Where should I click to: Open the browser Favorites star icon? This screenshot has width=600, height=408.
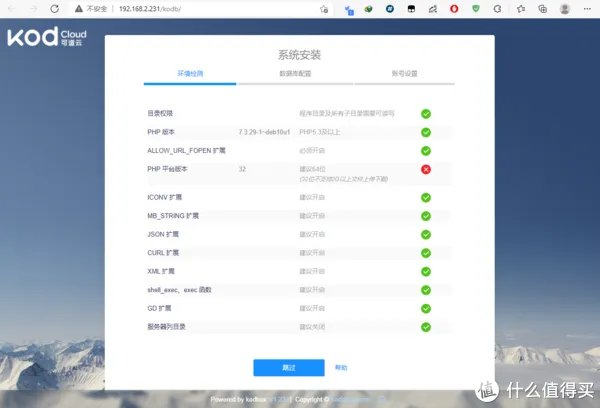click(521, 8)
